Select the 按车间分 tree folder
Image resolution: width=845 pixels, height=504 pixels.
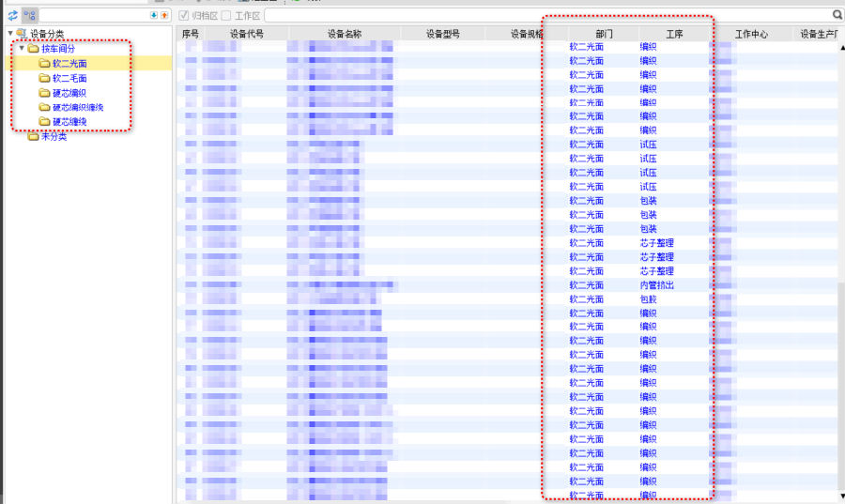[58, 49]
